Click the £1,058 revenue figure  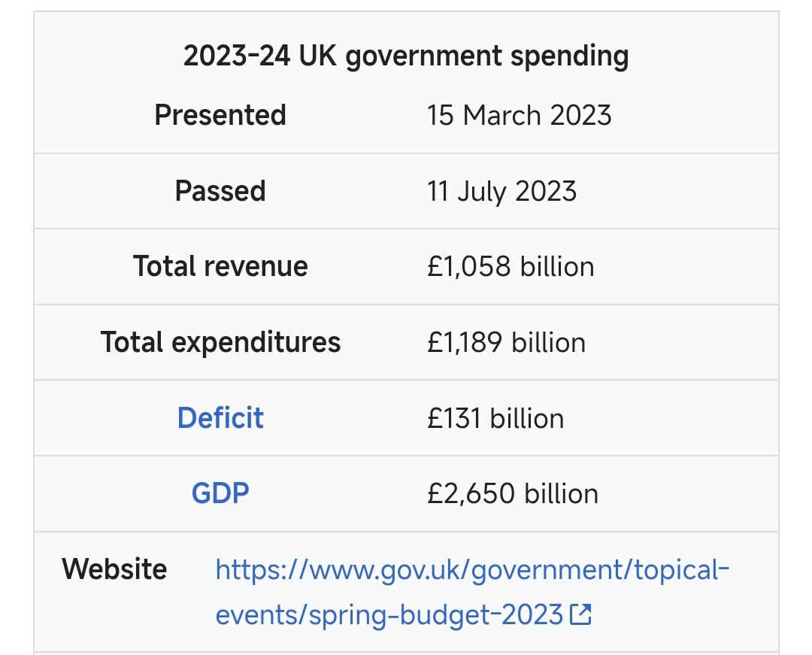(469, 267)
